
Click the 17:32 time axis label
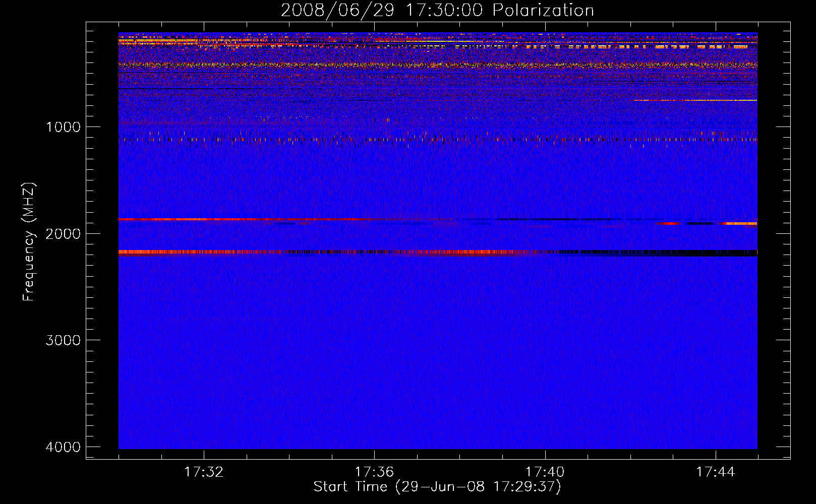coord(204,472)
